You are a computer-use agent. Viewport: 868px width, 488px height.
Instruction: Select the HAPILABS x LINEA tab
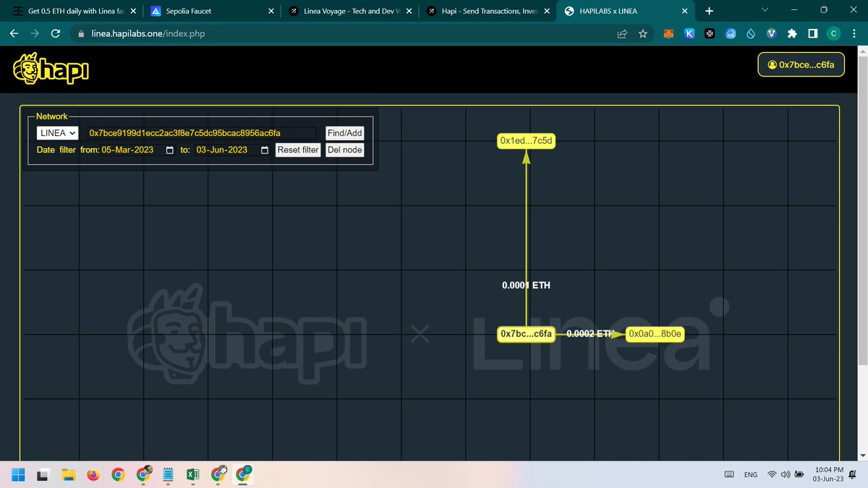click(627, 11)
